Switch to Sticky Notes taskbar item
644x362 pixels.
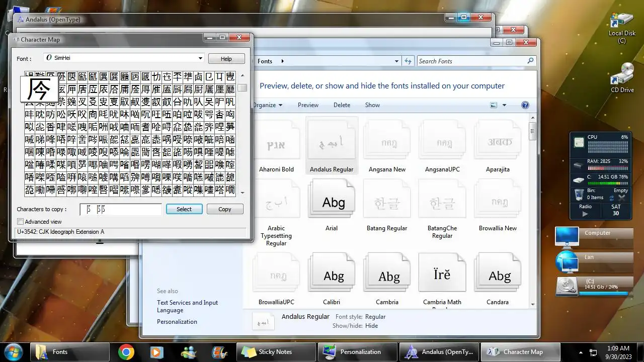tap(276, 352)
